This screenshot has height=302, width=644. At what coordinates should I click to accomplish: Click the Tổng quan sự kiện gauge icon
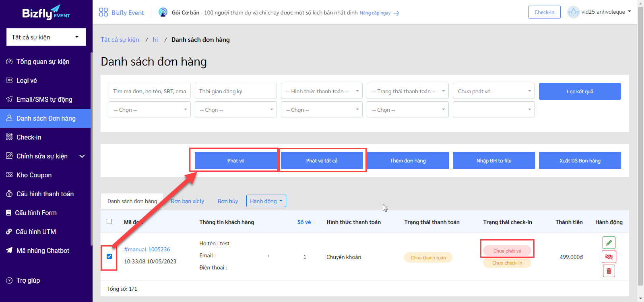click(9, 62)
